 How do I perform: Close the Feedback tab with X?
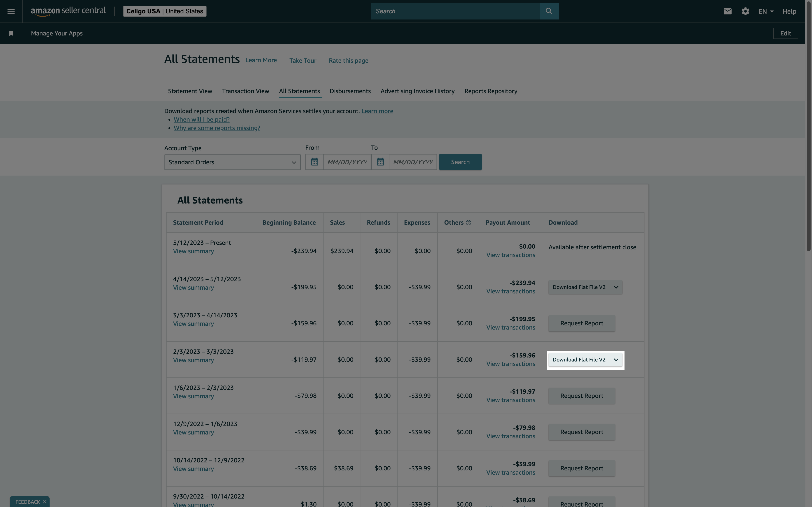(44, 502)
